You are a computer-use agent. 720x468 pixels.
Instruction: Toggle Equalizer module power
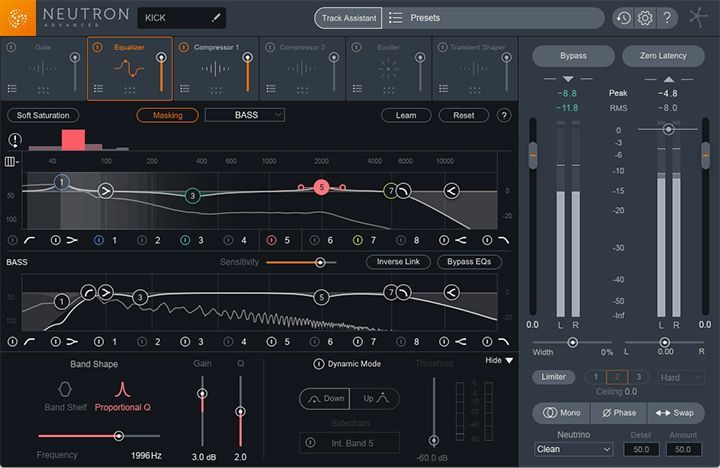(97, 47)
